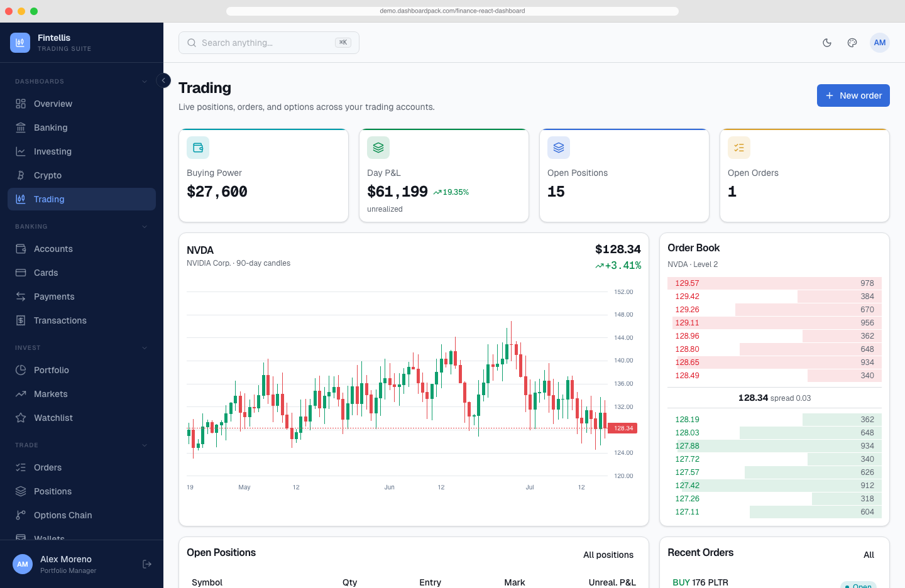Viewport: 905px width, 588px height.
Task: Collapse the INVEST section chevron
Action: [x=145, y=348]
